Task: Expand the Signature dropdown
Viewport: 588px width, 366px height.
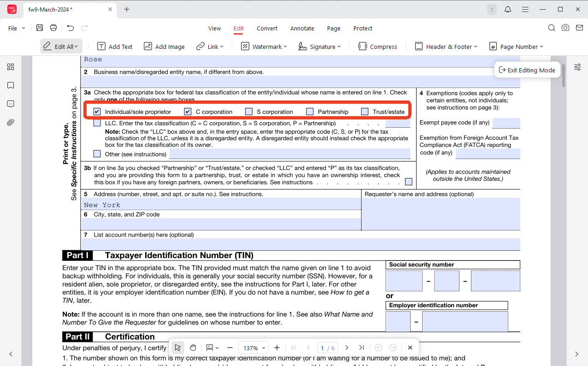Action: click(x=339, y=47)
